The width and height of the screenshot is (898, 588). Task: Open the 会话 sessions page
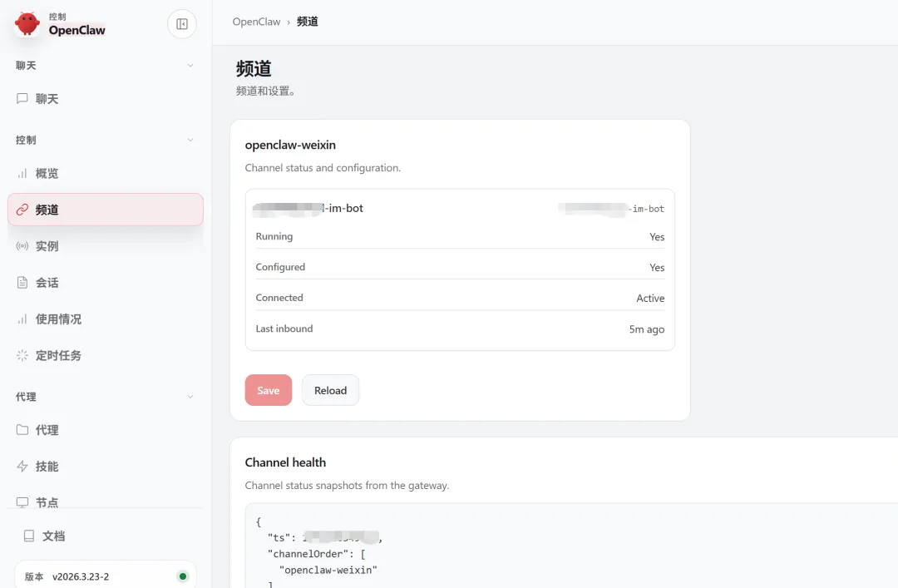tap(106, 283)
